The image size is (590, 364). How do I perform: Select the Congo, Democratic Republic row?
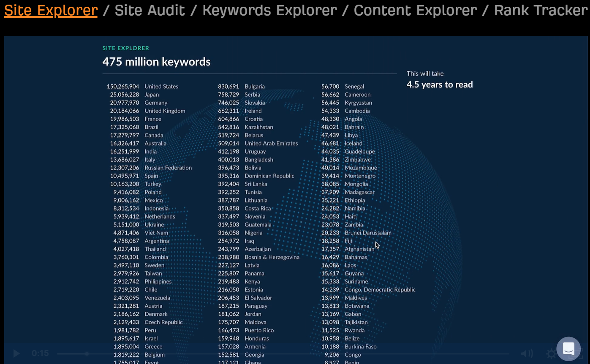[368, 290]
